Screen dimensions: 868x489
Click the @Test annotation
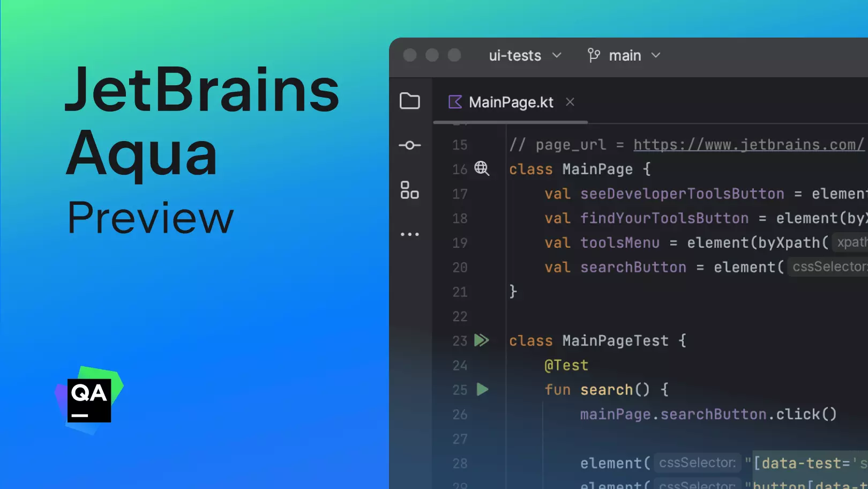pyautogui.click(x=566, y=365)
